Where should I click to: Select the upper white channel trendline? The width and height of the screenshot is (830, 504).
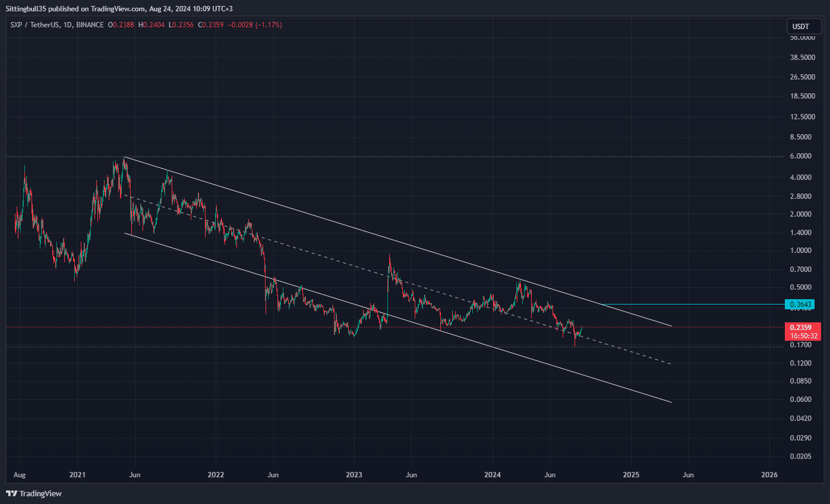pyautogui.click(x=398, y=242)
